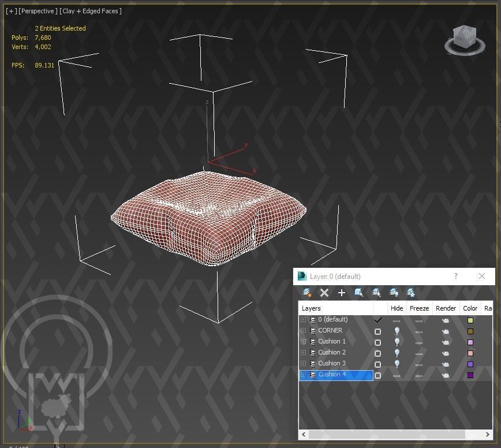
Task: Make Cushion 3 the current layer via checkbox
Action: point(377,365)
